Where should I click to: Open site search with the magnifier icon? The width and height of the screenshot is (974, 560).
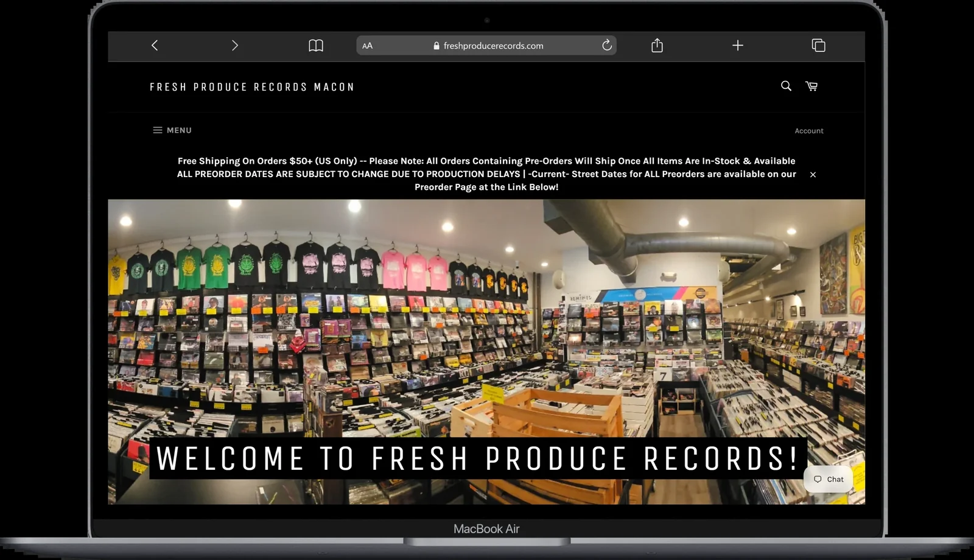[786, 86]
